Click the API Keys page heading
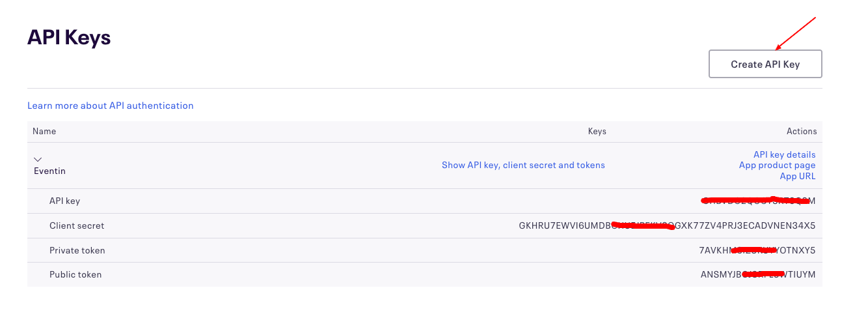 pyautogui.click(x=69, y=38)
